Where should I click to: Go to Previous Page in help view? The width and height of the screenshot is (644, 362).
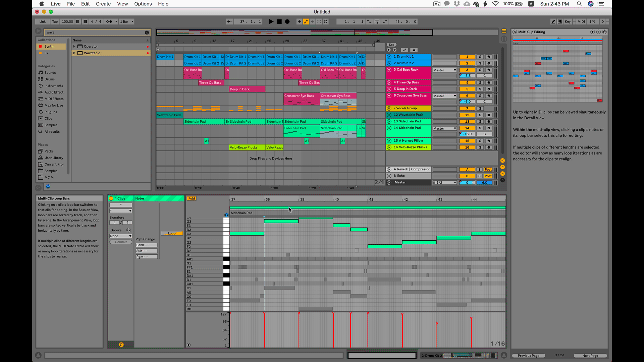[528, 356]
